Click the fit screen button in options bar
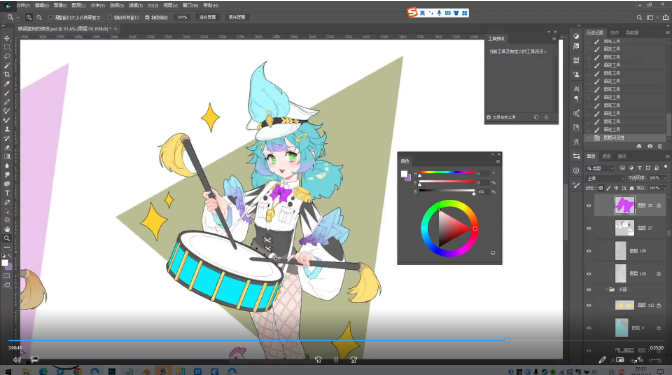 207,17
